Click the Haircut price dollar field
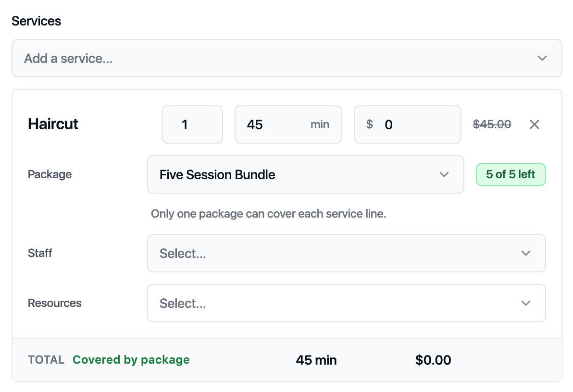573x392 pixels. click(x=408, y=124)
